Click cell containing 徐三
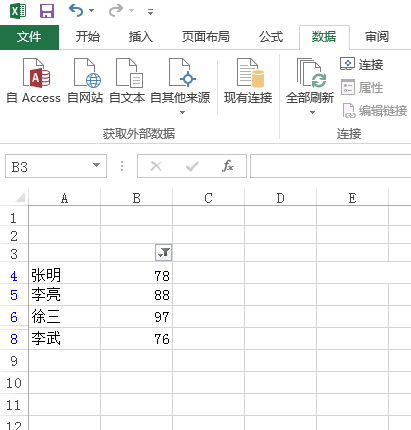The image size is (411, 430). click(65, 317)
